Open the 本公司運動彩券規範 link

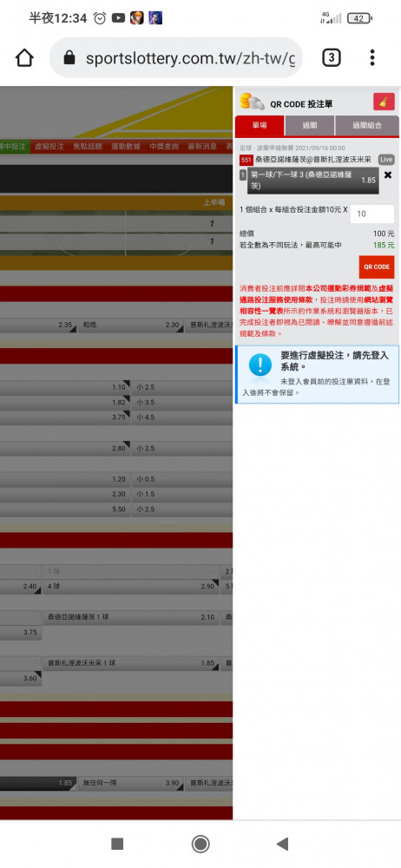[x=335, y=288]
